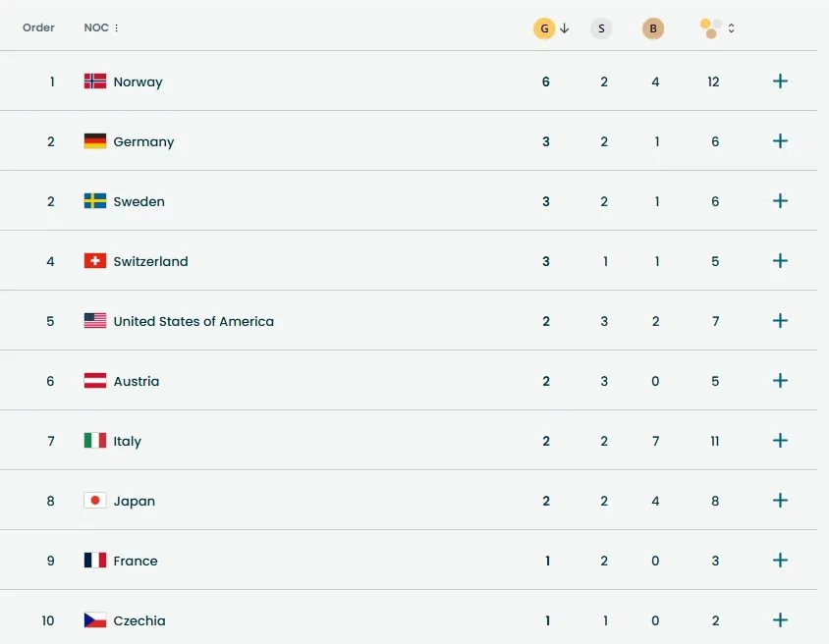Viewport: 829px width, 644px height.
Task: Open the NOC column options menu
Action: pos(117,28)
